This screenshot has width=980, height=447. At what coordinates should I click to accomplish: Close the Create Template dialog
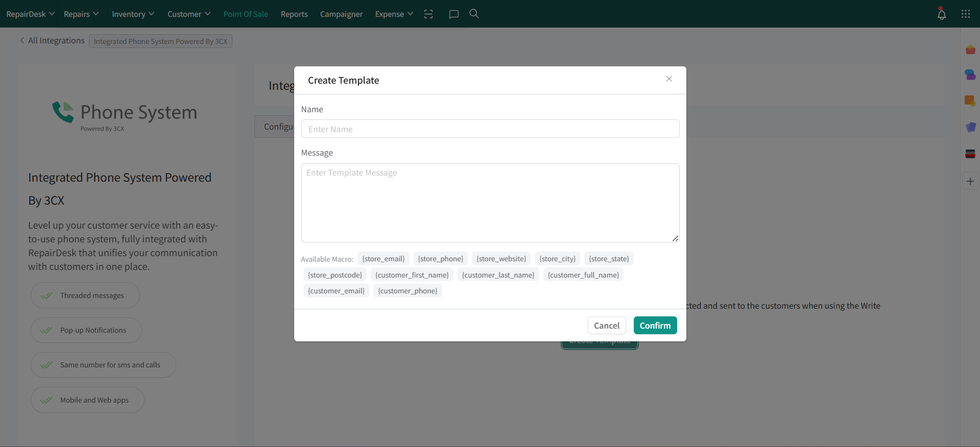pos(669,79)
